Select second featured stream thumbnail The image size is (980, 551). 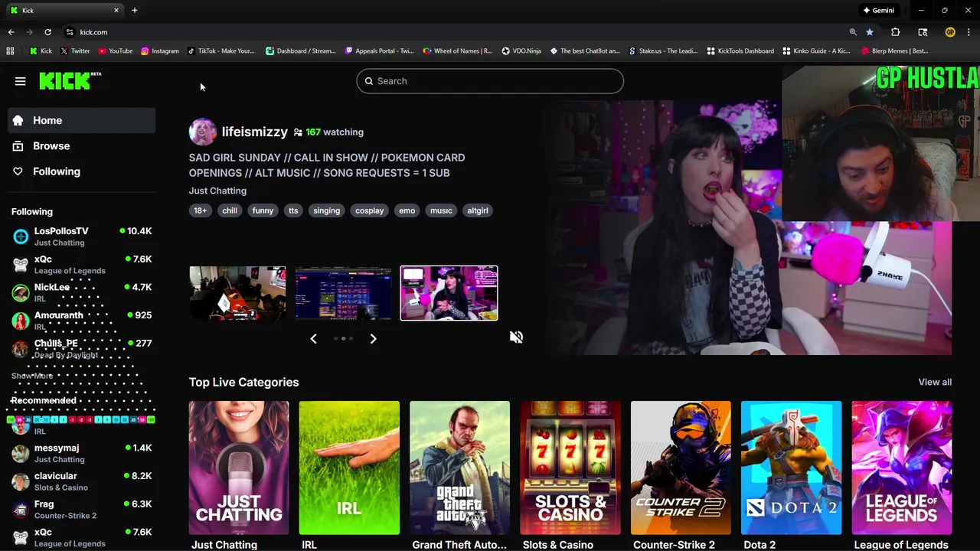[343, 293]
